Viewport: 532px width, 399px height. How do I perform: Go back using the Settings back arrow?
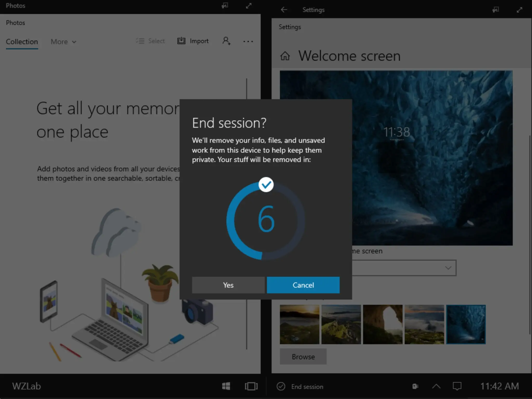coord(284,10)
